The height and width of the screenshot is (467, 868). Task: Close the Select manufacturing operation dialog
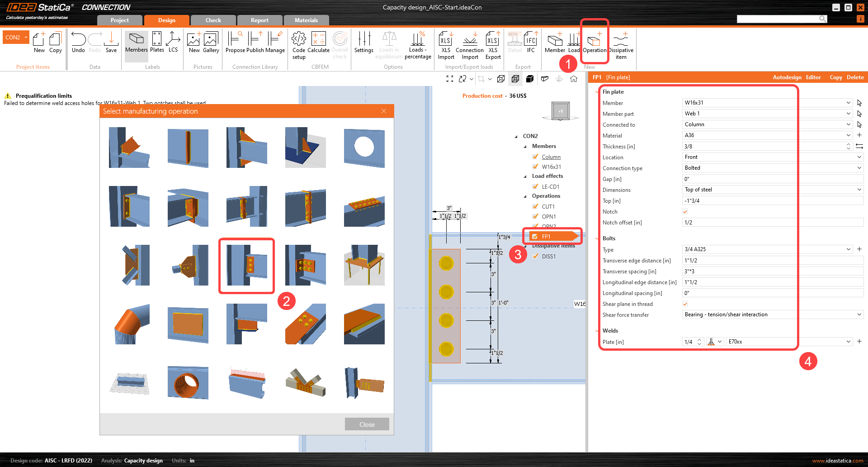(367, 424)
